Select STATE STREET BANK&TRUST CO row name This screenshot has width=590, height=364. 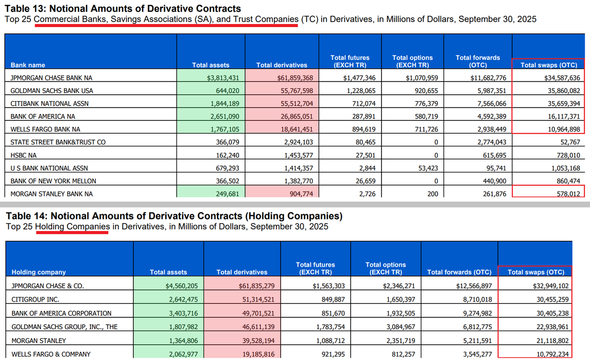58,142
